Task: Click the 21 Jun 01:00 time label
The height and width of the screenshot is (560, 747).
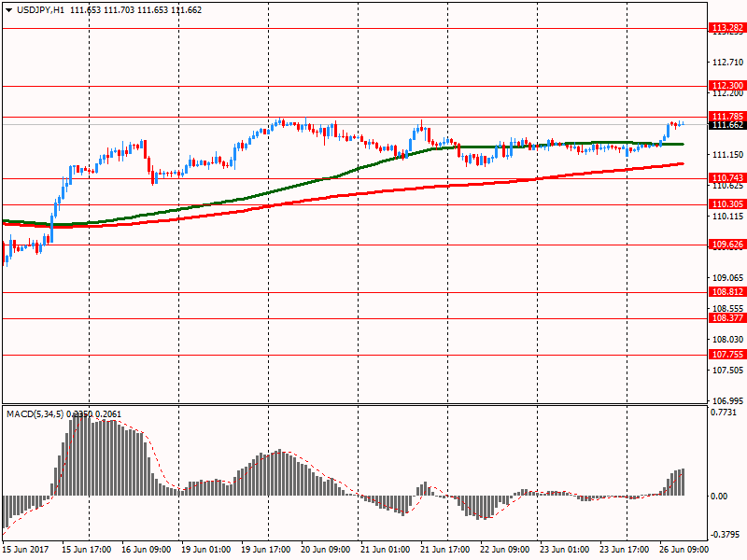Action: [x=385, y=550]
